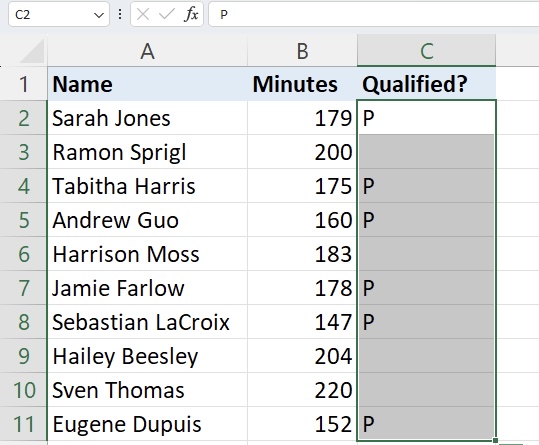
Task: Select row 6 header
Action: tap(23, 254)
